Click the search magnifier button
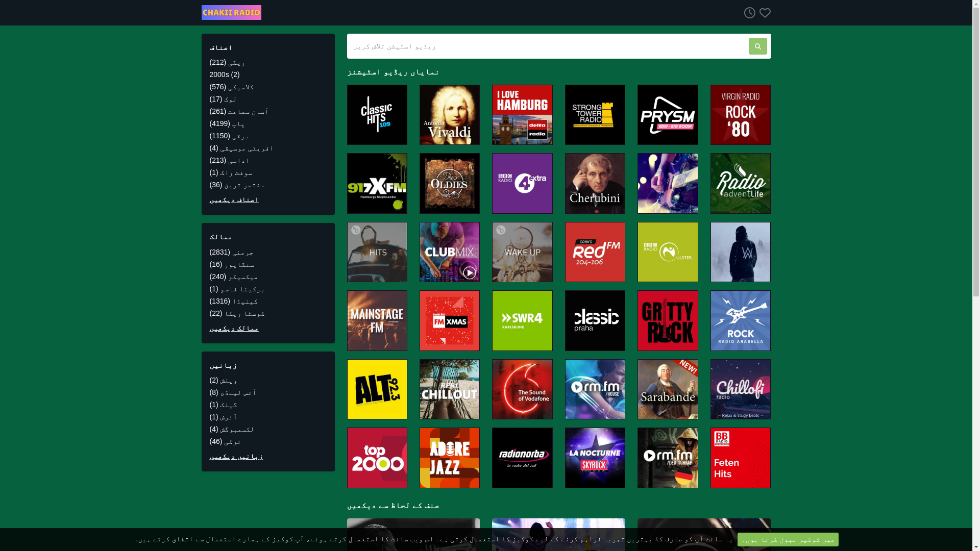The image size is (980, 551). pyautogui.click(x=757, y=46)
